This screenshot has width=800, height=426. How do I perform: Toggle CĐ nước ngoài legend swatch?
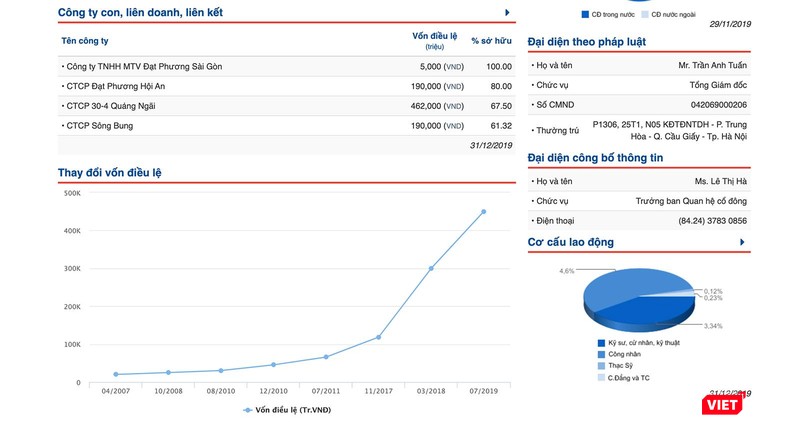[x=643, y=15]
